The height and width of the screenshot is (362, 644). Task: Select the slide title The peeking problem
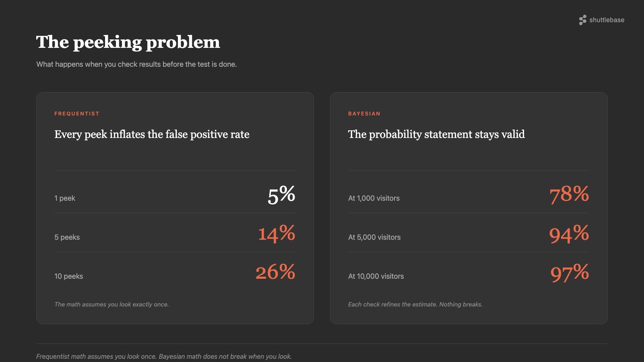(128, 42)
